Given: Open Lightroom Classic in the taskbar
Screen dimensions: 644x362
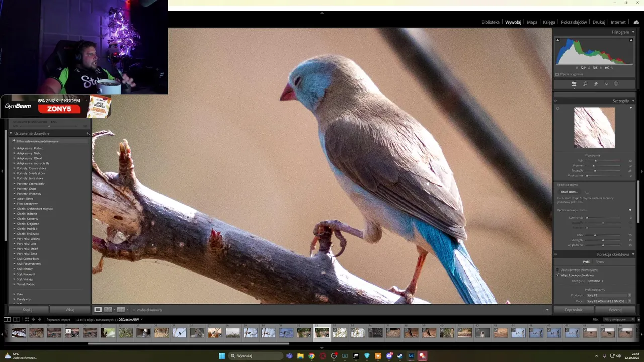Looking at the screenshot, I should (411, 356).
